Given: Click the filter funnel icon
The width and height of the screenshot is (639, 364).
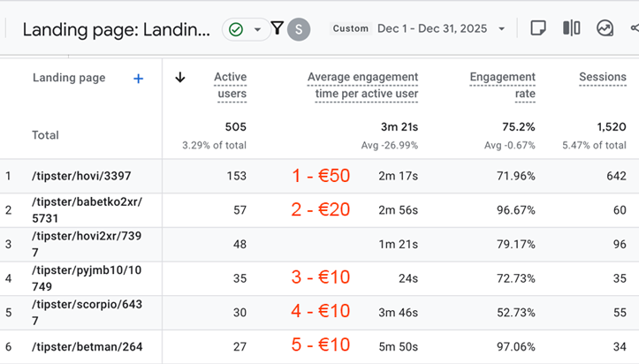Looking at the screenshot, I should pyautogui.click(x=277, y=28).
